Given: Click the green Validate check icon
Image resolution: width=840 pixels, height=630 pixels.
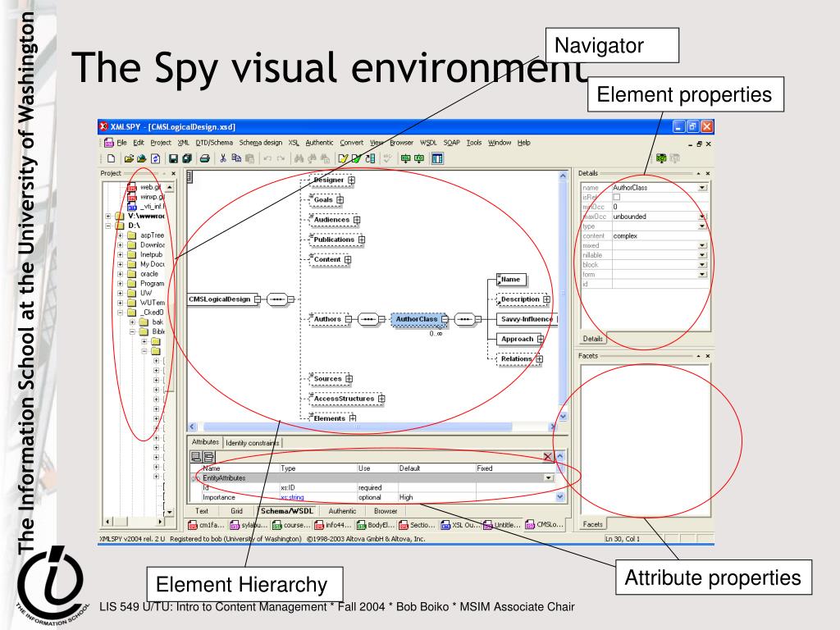Looking at the screenshot, I should [356, 158].
